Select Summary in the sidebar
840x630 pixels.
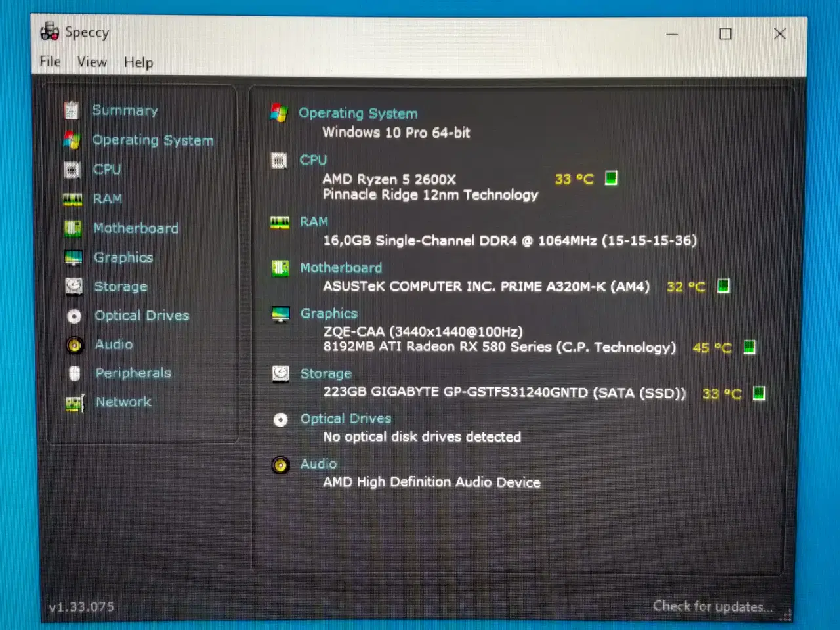click(x=125, y=110)
